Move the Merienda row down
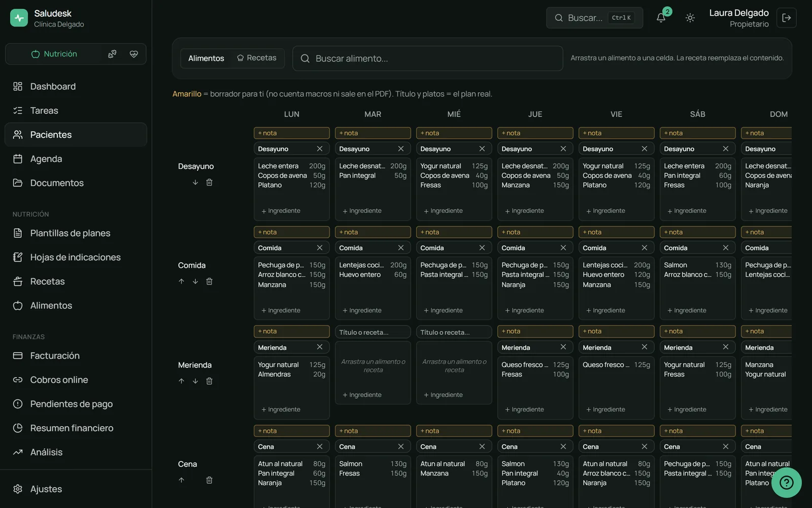Viewport: 812px width, 508px height. [195, 381]
